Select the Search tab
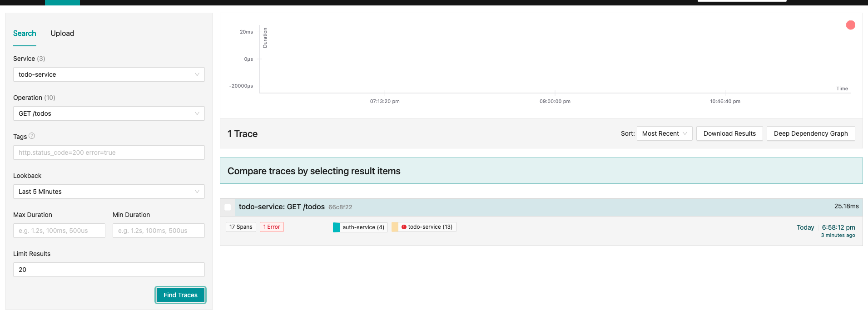Screen dimensions: 868x310 coord(25,33)
